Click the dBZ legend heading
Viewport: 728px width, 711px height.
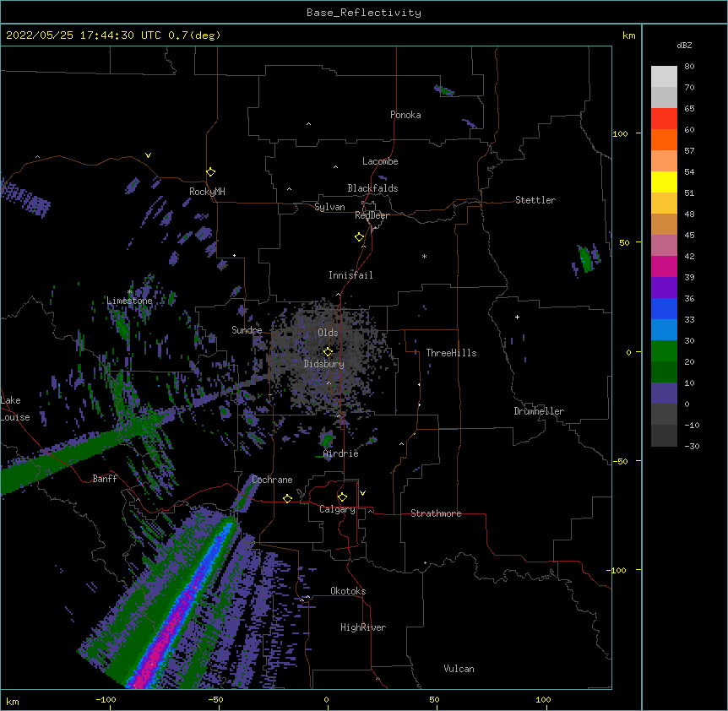(684, 45)
